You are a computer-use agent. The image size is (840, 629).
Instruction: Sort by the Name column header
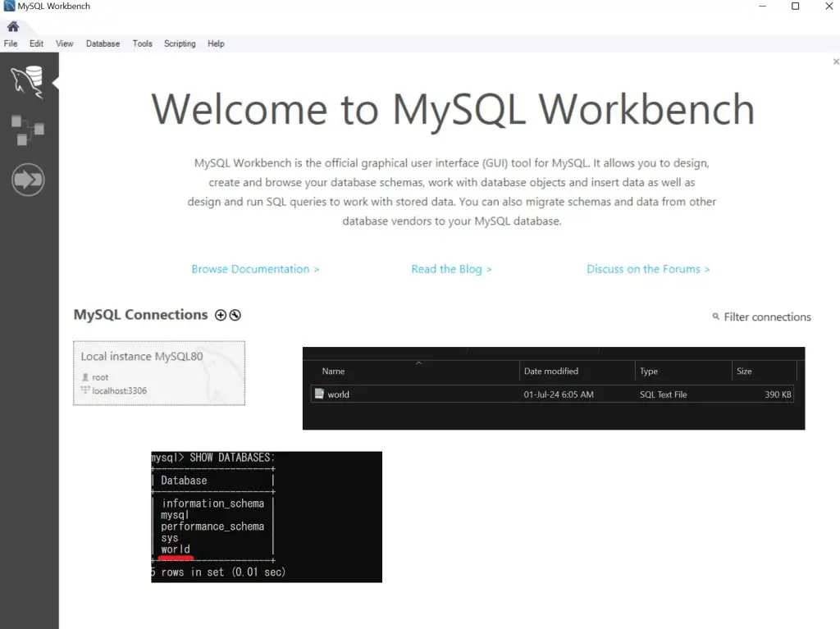pos(333,371)
